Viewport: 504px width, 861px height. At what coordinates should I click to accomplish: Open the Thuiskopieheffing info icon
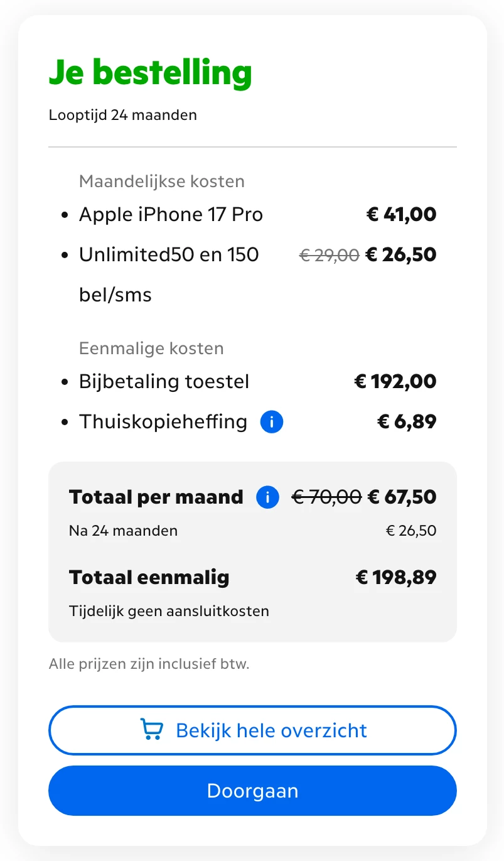272,422
